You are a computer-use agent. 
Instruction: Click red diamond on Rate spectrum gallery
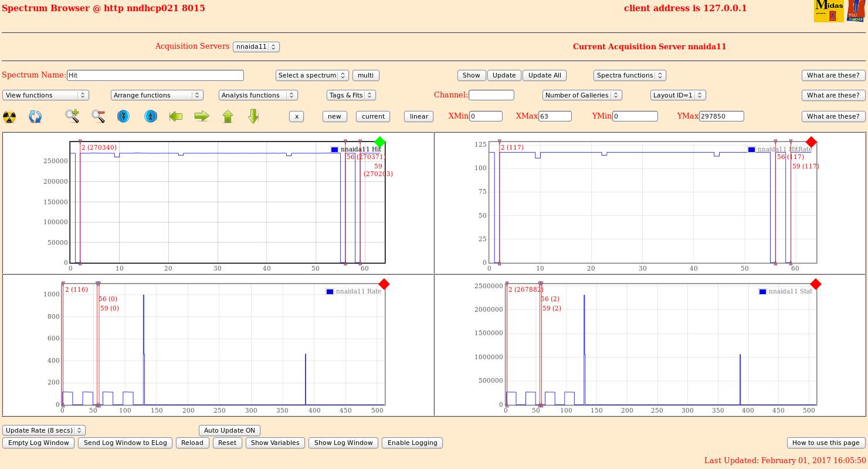coord(384,284)
